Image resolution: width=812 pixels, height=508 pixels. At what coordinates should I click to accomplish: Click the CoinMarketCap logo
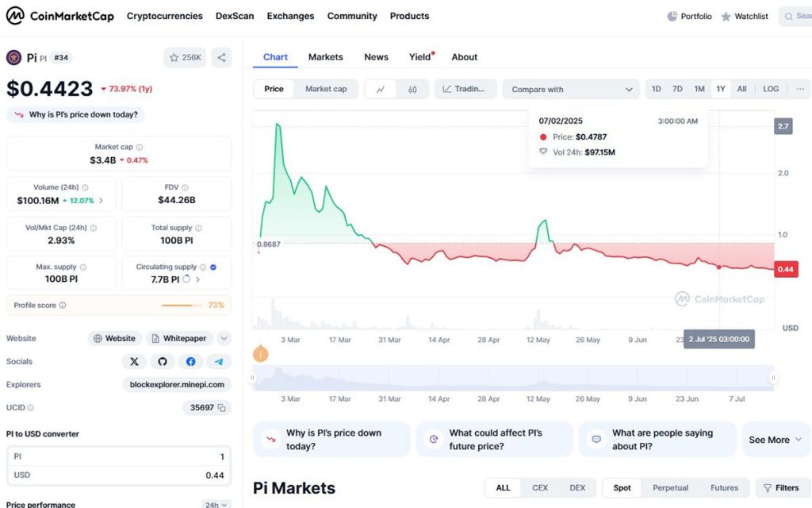(x=59, y=16)
